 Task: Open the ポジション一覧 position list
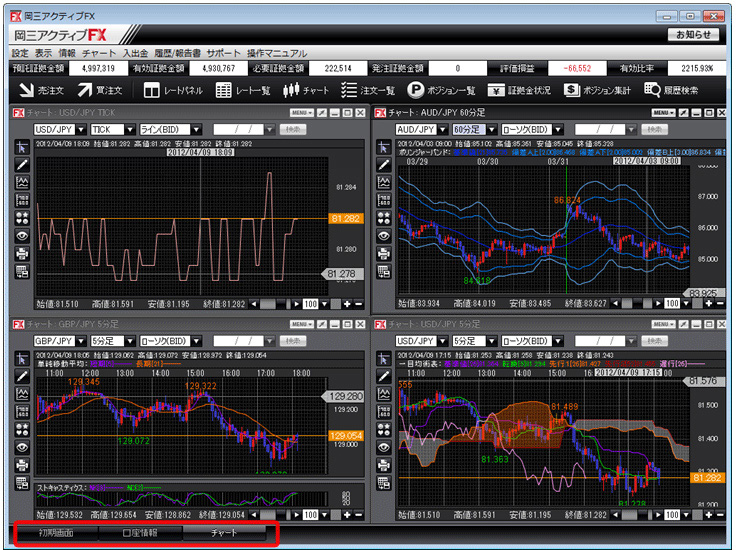tap(441, 90)
